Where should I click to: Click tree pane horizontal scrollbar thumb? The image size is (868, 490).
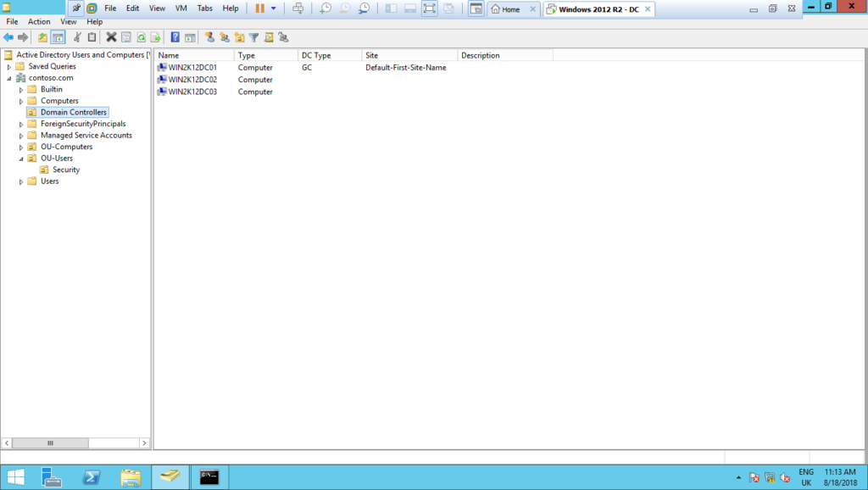[x=50, y=443]
